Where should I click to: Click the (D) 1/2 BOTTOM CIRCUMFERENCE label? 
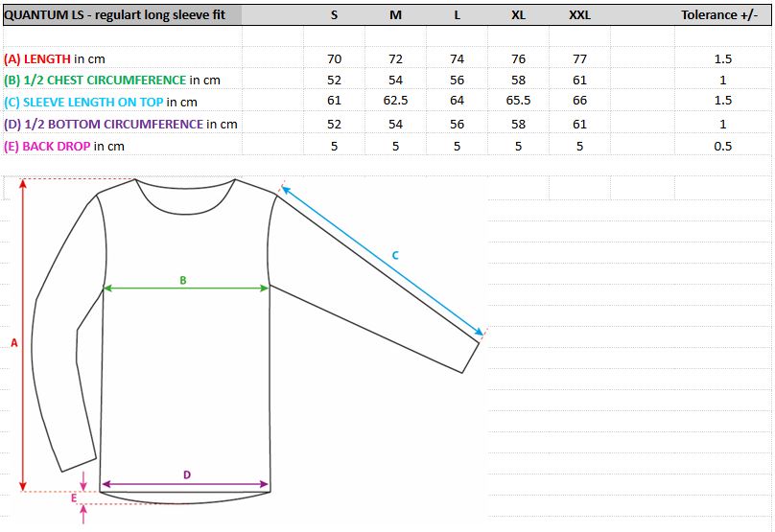tap(121, 124)
